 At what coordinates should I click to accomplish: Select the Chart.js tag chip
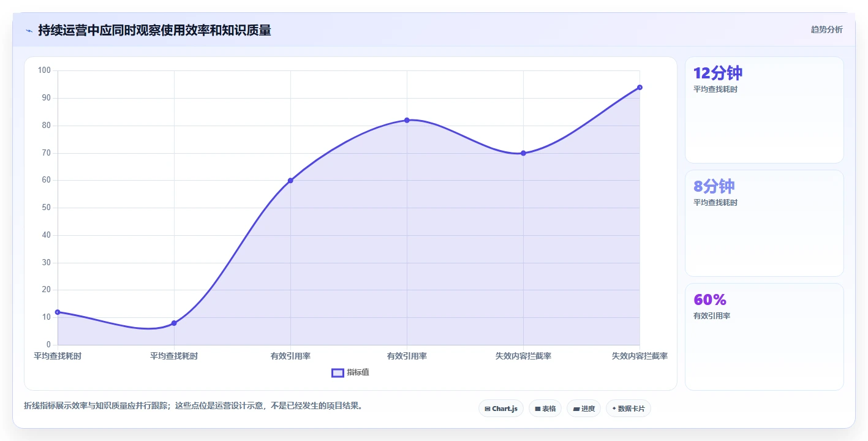pos(500,409)
